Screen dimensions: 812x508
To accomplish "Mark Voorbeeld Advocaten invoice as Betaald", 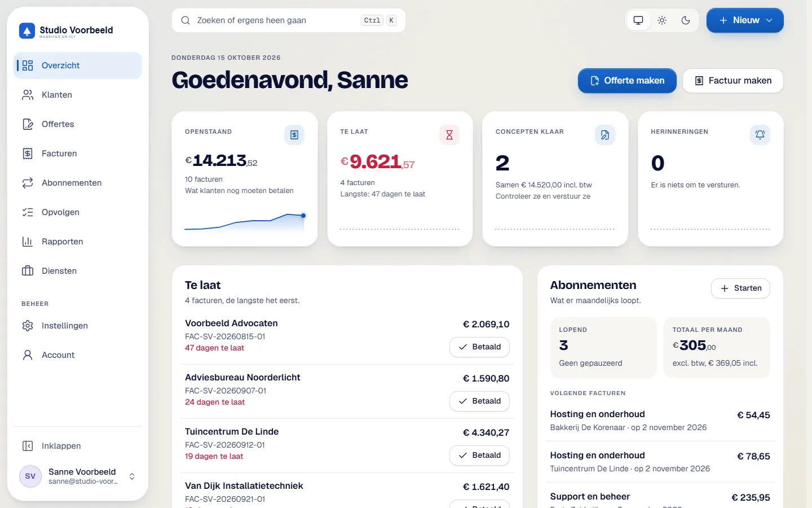I will tap(479, 347).
